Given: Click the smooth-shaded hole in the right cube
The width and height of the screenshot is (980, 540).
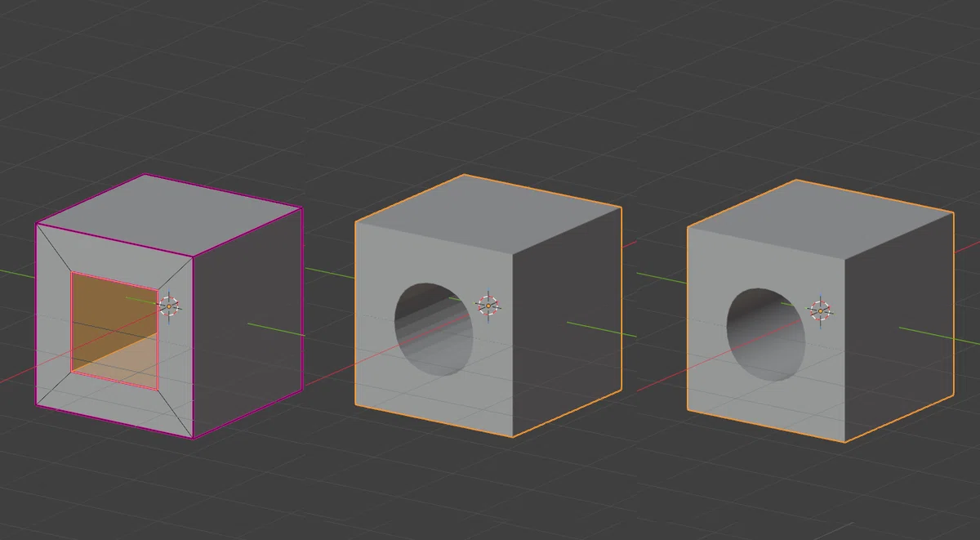Looking at the screenshot, I should [x=765, y=334].
